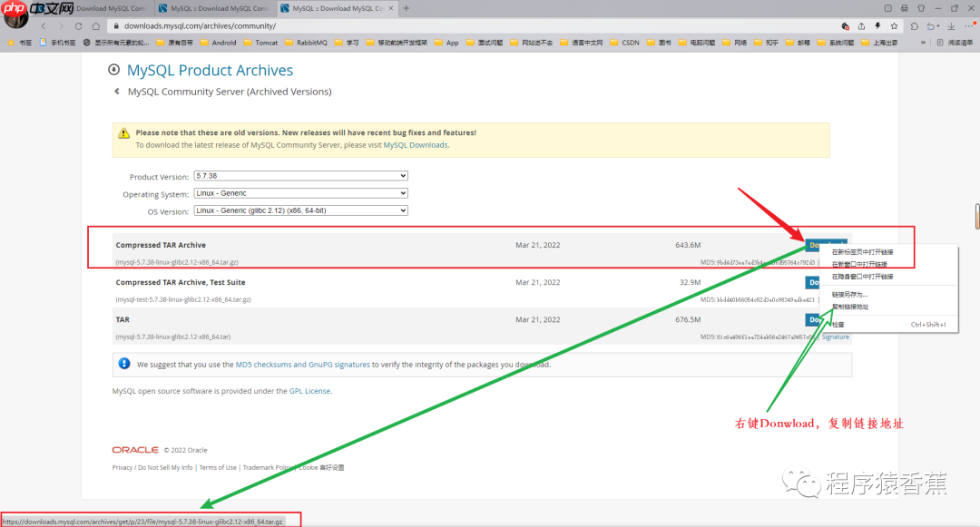
Task: Open the GPL License link
Action: (x=309, y=391)
